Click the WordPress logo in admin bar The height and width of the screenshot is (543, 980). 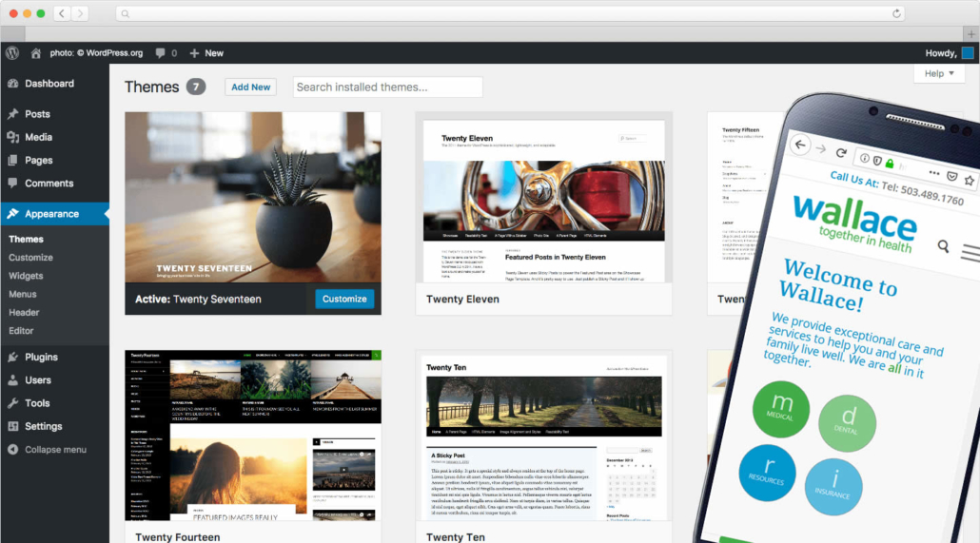[12, 53]
